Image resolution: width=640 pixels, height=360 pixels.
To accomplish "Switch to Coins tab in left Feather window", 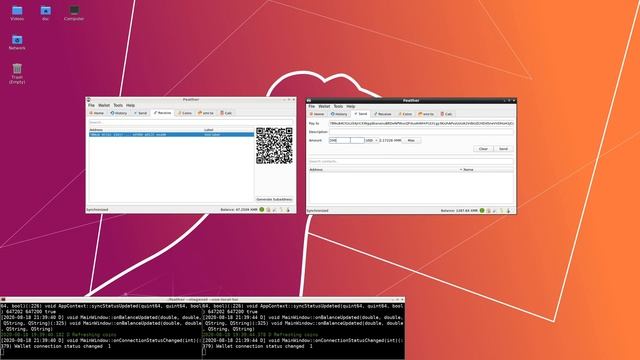I will (185, 113).
